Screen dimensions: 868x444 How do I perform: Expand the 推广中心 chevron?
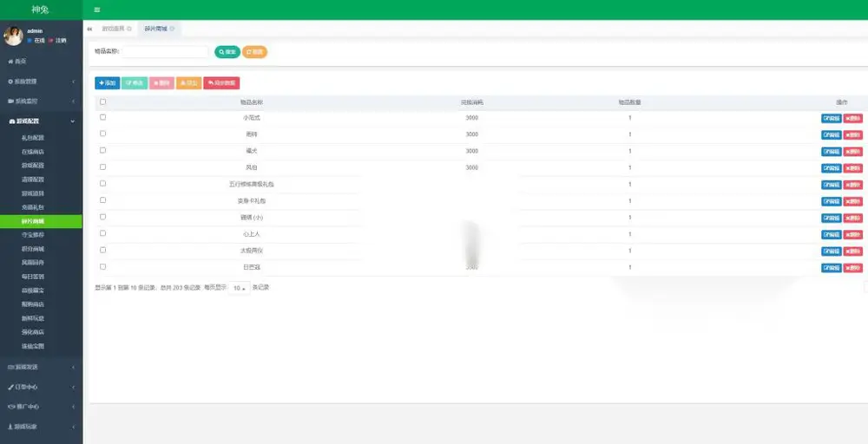point(73,408)
